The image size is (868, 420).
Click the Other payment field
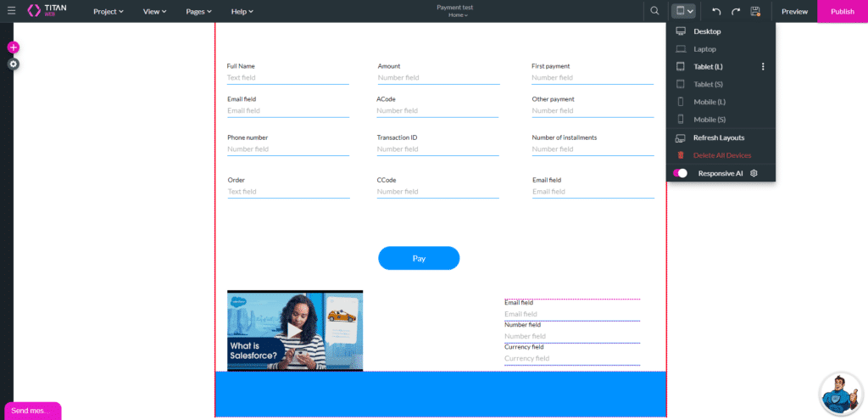tap(593, 111)
